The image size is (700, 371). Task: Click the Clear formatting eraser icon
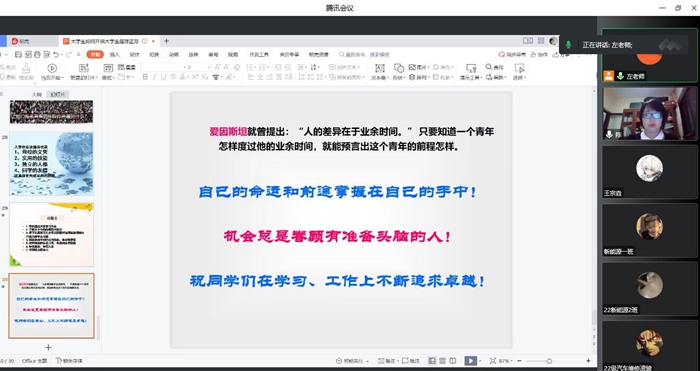[x=237, y=67]
